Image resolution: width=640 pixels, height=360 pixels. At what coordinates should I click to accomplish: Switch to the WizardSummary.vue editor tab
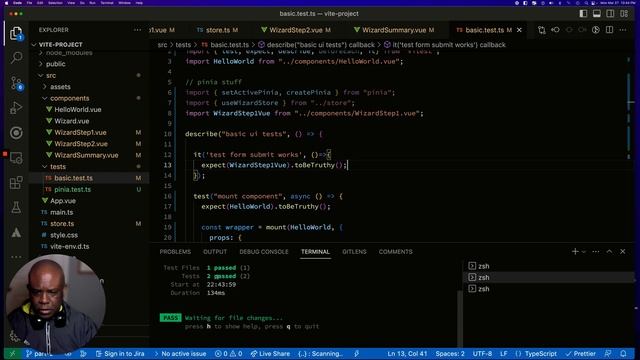click(394, 30)
